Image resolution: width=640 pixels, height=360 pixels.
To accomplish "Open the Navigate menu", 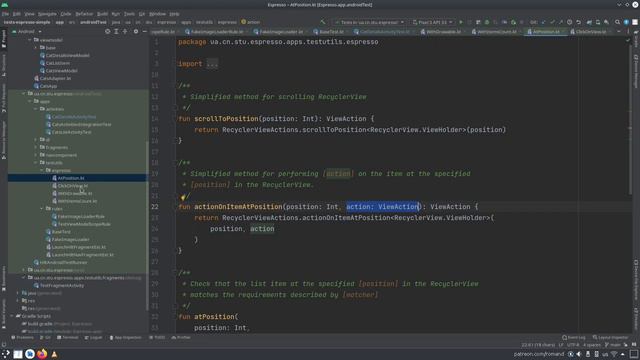I will coord(47,13).
